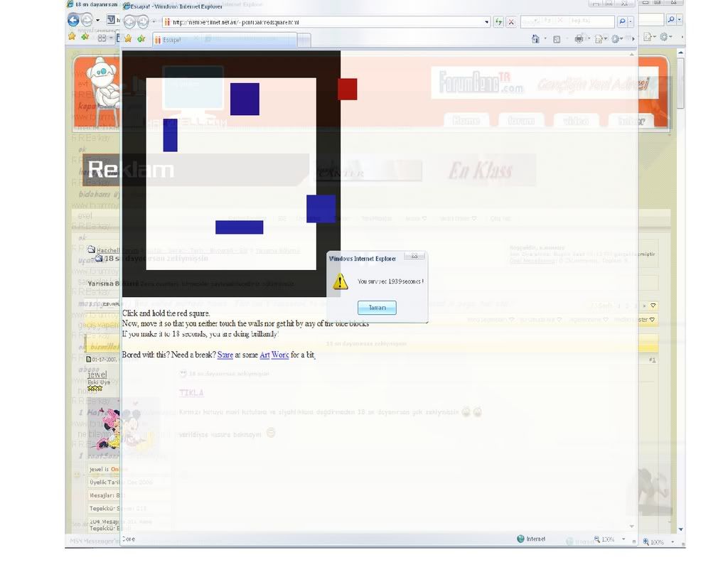
Task: Open address bar dropdown arrow in Escapa! window
Action: 486,22
